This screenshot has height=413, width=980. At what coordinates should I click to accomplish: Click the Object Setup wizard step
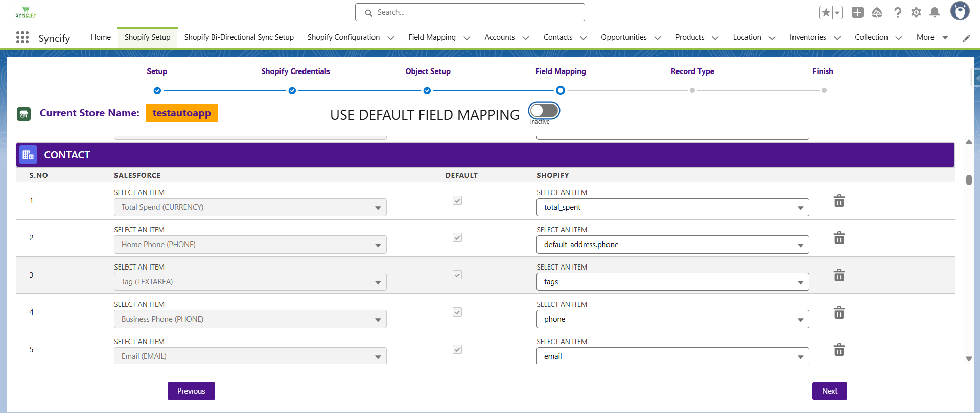[x=427, y=91]
